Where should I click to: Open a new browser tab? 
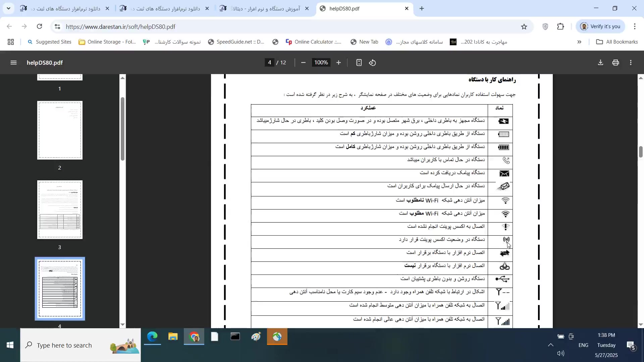[422, 8]
